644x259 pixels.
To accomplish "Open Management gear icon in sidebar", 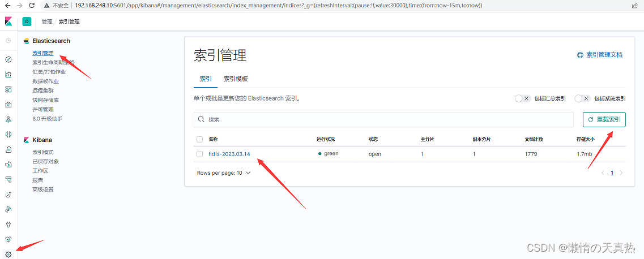I will [x=8, y=254].
